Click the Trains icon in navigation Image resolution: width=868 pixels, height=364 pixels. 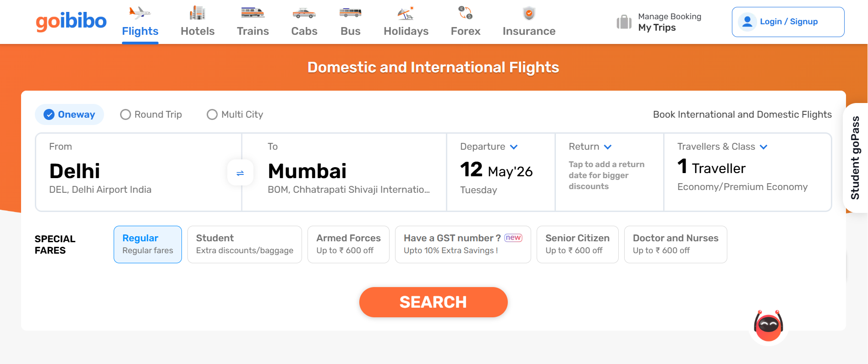[x=253, y=13]
